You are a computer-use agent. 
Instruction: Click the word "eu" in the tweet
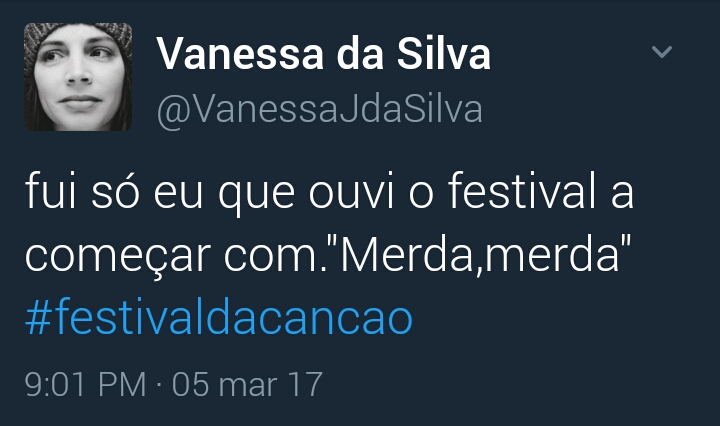coord(178,195)
